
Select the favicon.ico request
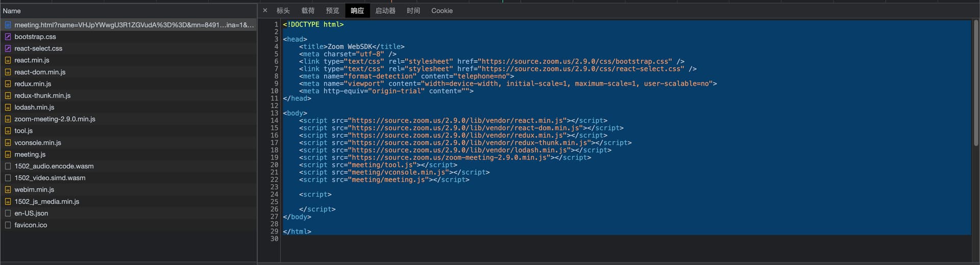click(x=129, y=225)
